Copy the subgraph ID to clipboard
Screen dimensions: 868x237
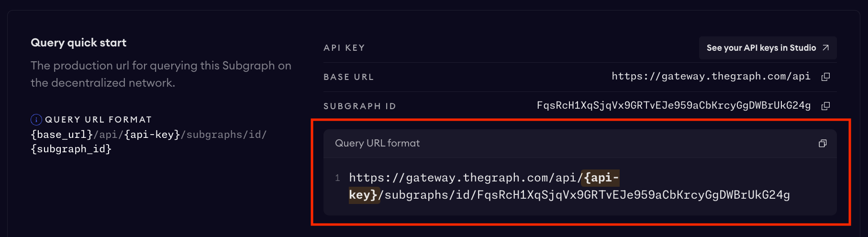[825, 106]
